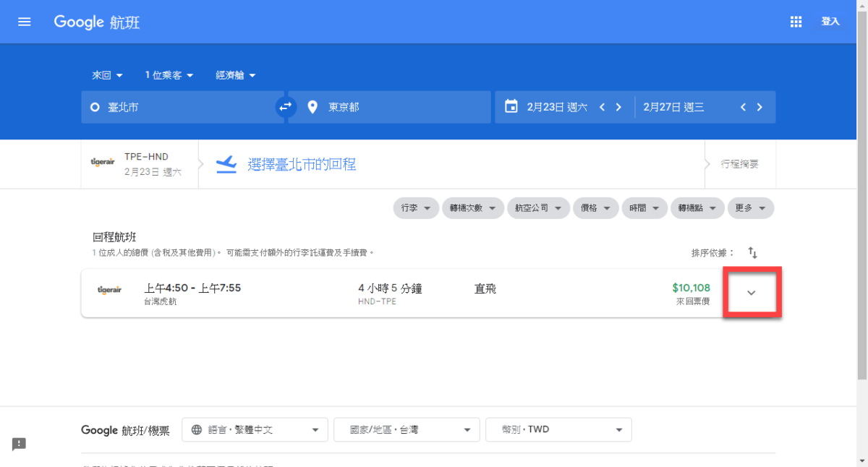Go to previous day for return date
Viewport: 868px width, 467px height.
click(743, 107)
